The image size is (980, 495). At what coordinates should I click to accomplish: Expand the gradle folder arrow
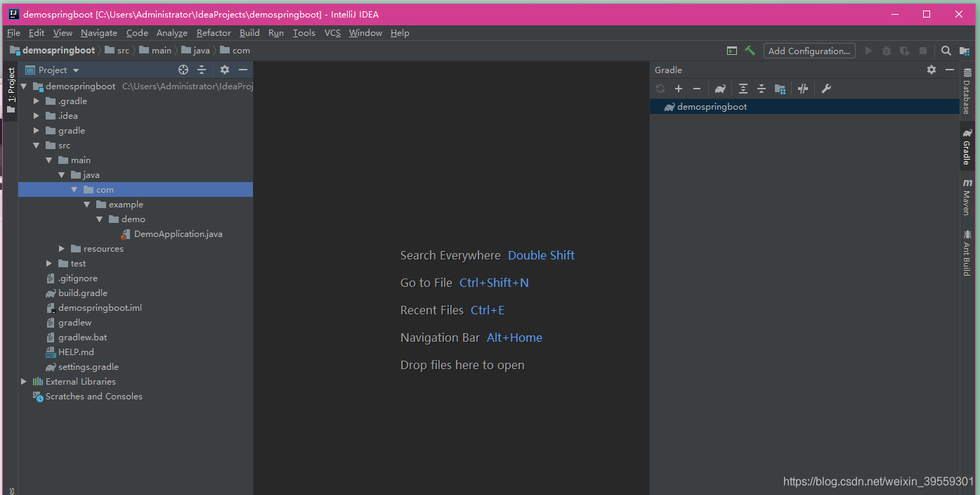click(x=37, y=131)
